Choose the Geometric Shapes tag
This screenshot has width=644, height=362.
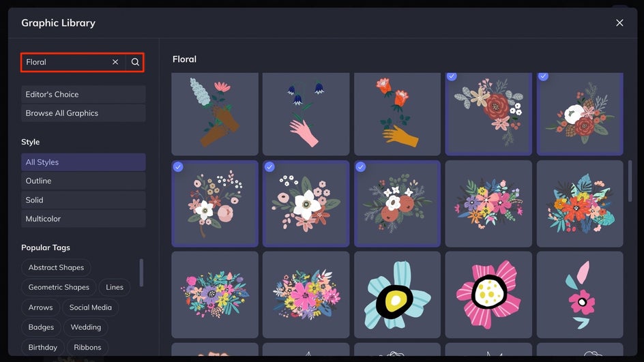[x=59, y=287]
